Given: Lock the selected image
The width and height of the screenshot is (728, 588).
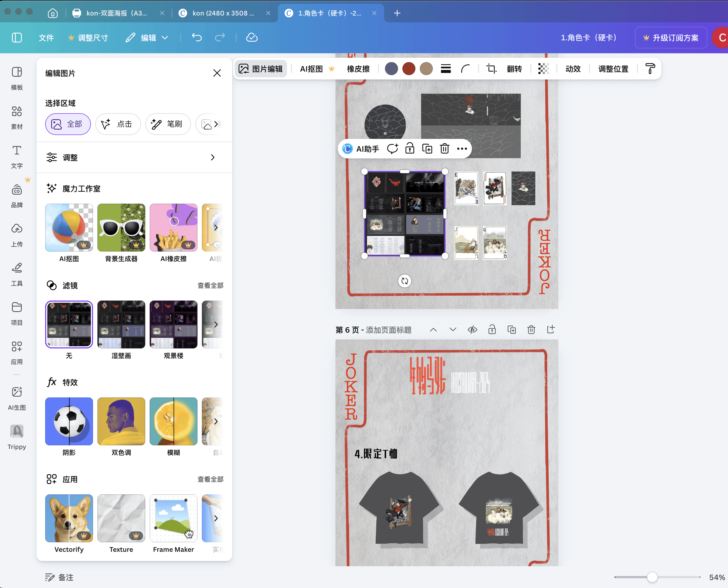Looking at the screenshot, I should click(409, 149).
